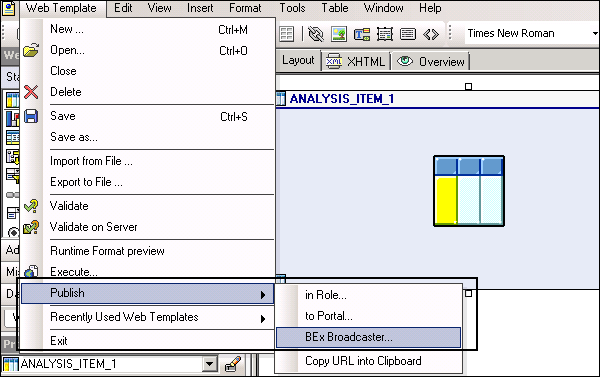
Task: Click the ANALYSIS_ITEM_1 table icon in header
Action: (280, 99)
